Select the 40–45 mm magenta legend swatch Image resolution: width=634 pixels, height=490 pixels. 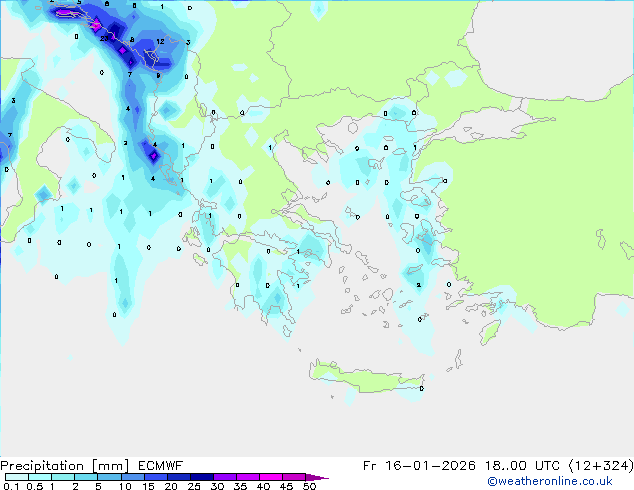271,477
